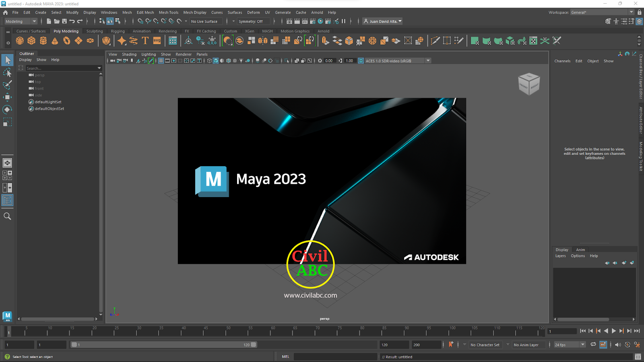Viewport: 644px width, 362px height.
Task: Create a polygon cylinder from the shelf
Action: (x=43, y=41)
